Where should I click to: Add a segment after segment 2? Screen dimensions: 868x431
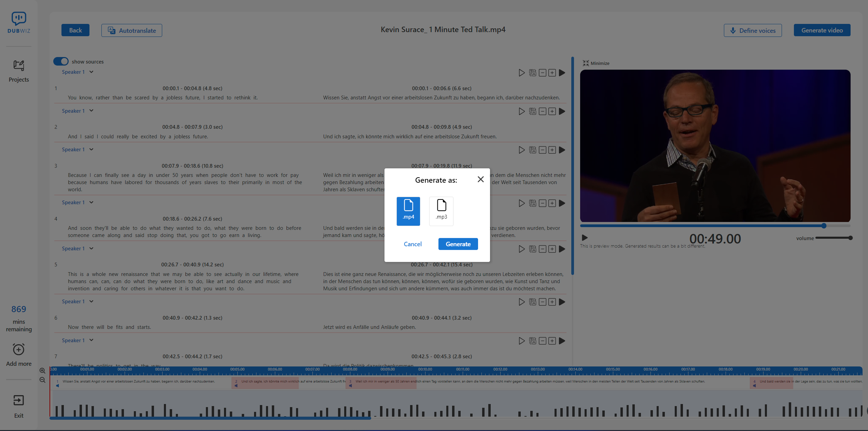click(x=552, y=111)
